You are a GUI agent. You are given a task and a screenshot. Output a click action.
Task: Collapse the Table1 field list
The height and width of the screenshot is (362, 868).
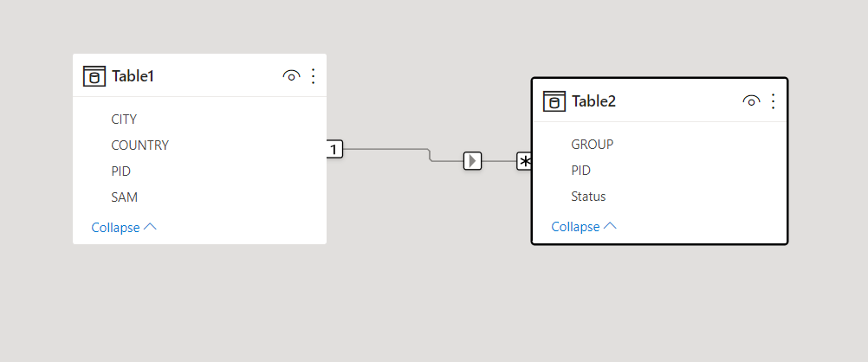pyautogui.click(x=124, y=228)
